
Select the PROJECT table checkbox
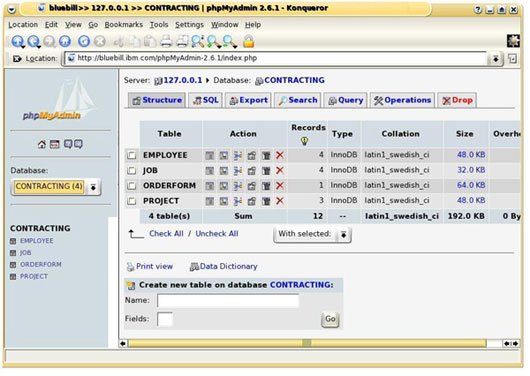pos(131,201)
